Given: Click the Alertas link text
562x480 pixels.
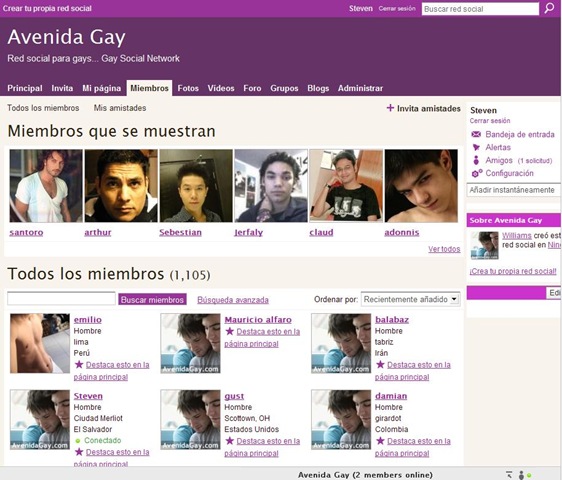Looking at the screenshot, I should pos(498,147).
